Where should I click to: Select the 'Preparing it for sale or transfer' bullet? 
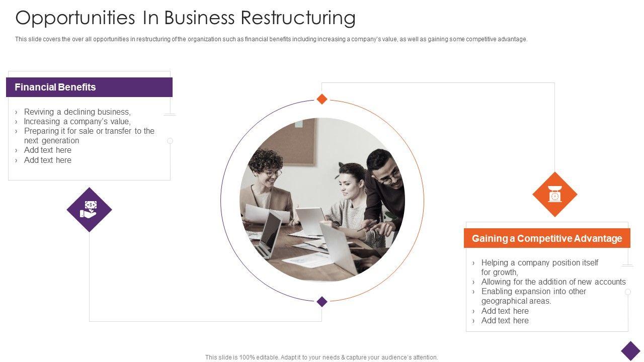coord(89,135)
